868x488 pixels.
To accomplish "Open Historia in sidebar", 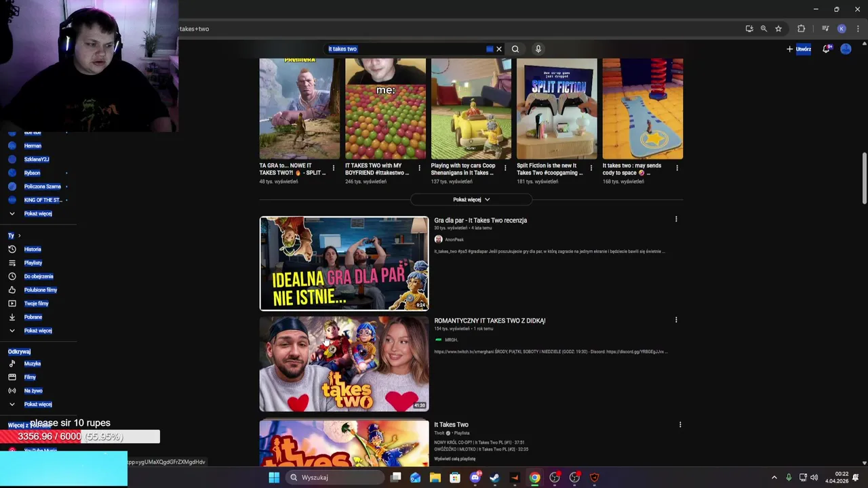I will coord(33,249).
